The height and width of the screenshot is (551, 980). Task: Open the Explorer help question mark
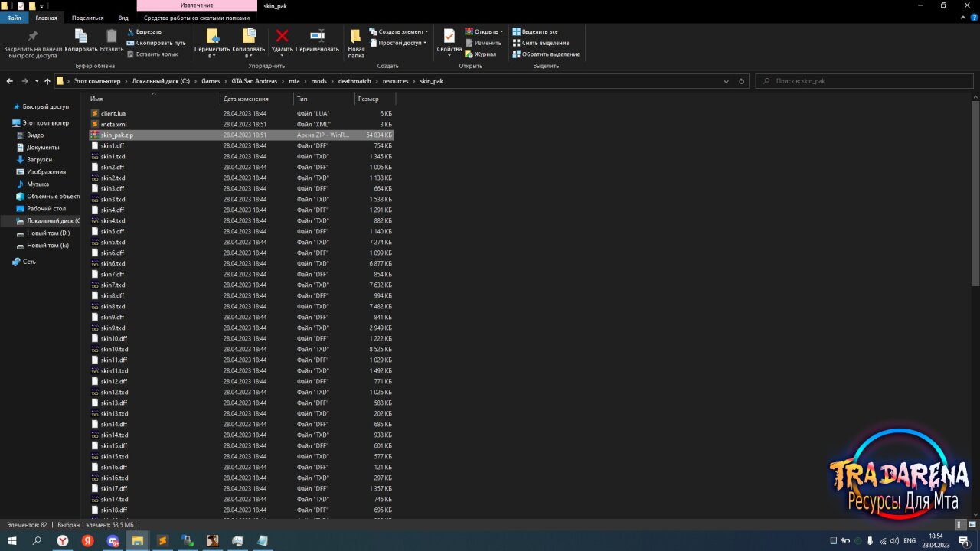(972, 18)
